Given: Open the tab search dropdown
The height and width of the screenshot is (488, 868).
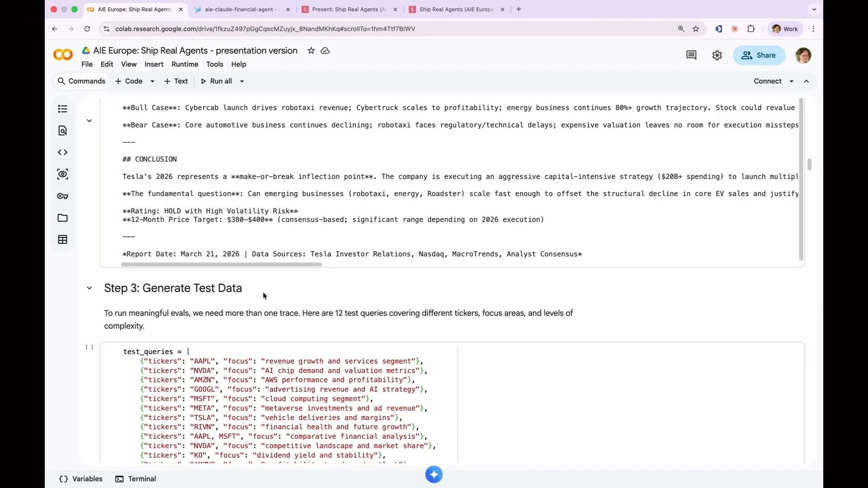Looking at the screenshot, I should tap(814, 9).
